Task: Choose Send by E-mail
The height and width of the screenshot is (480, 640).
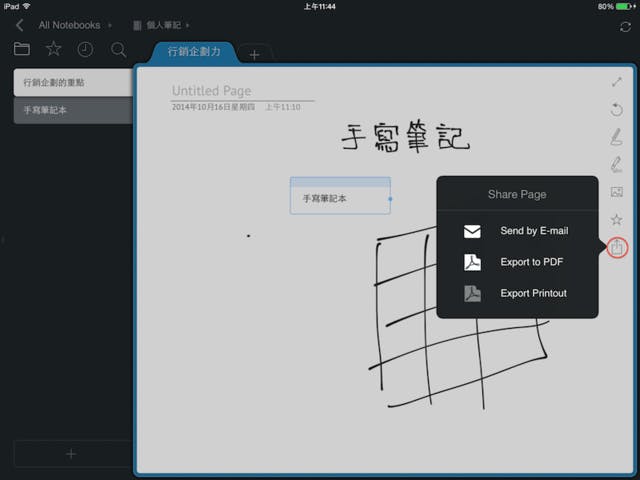Action: [x=516, y=231]
